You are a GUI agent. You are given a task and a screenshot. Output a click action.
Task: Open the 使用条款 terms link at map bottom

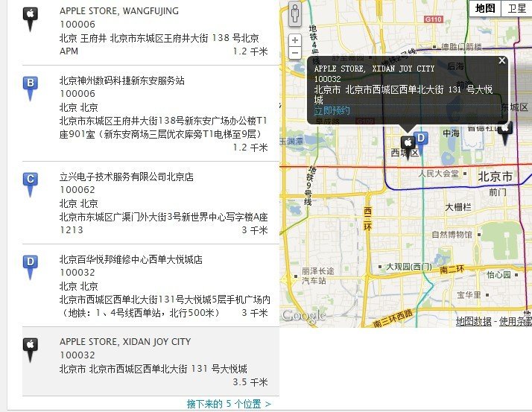click(516, 321)
